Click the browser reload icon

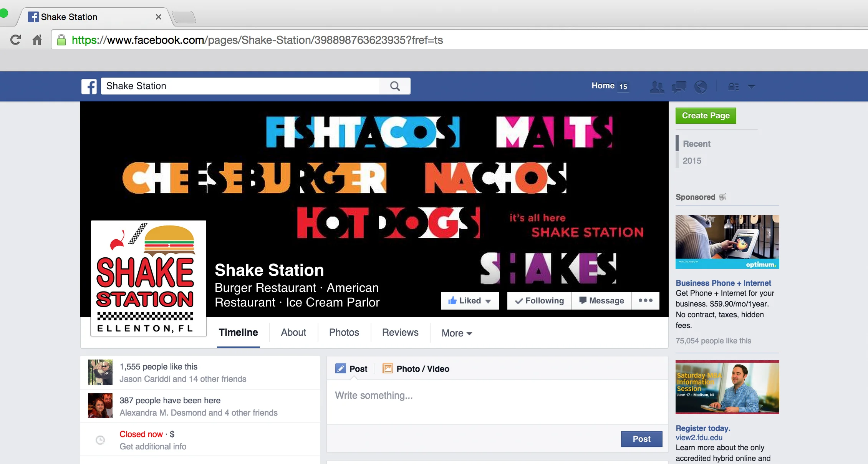[x=15, y=40]
